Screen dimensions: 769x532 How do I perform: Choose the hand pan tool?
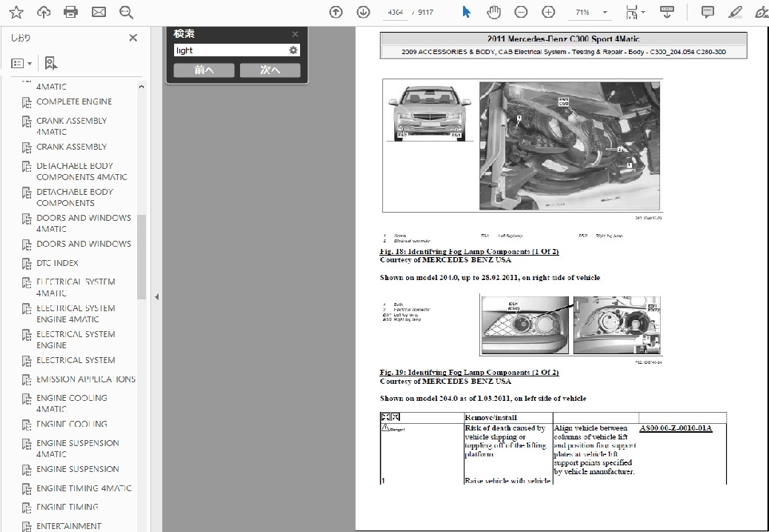[493, 13]
